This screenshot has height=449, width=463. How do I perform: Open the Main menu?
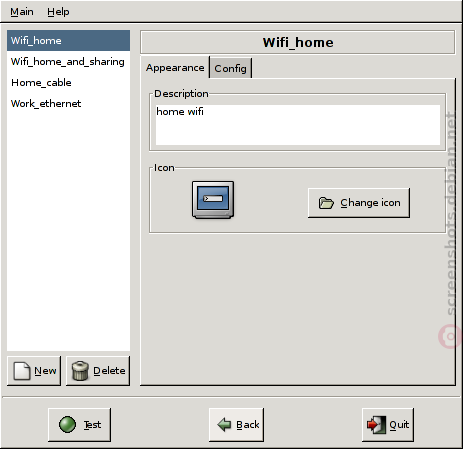coord(22,12)
